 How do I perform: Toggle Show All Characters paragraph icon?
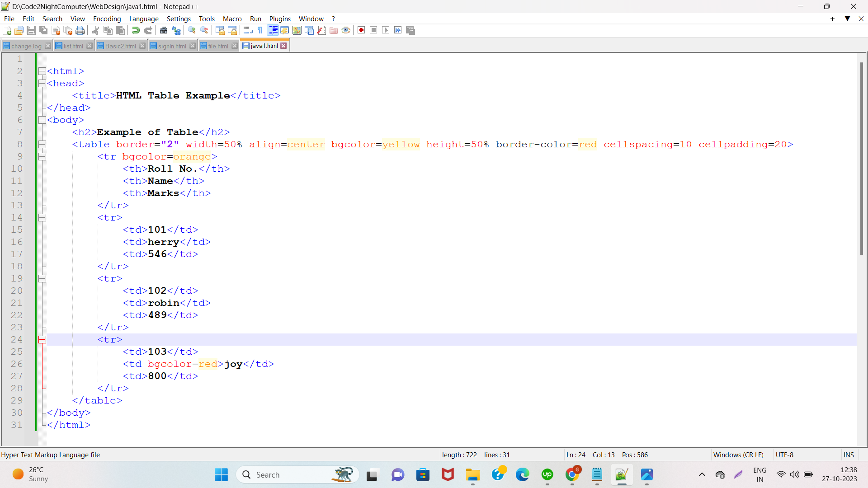click(x=260, y=30)
